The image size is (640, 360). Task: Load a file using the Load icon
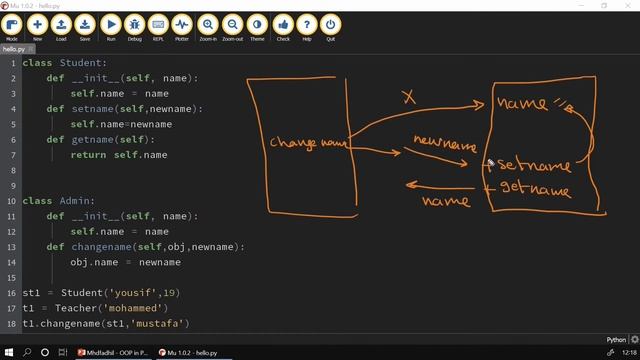[61, 28]
